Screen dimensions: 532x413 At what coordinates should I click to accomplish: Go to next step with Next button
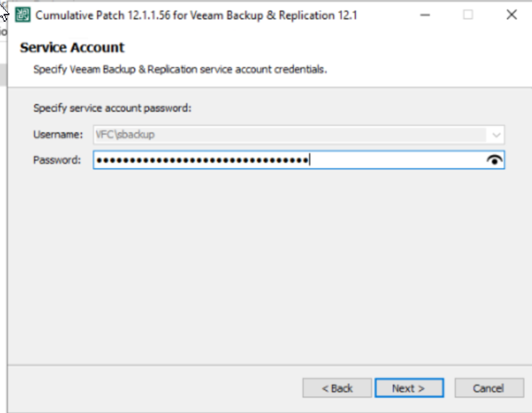click(x=410, y=388)
